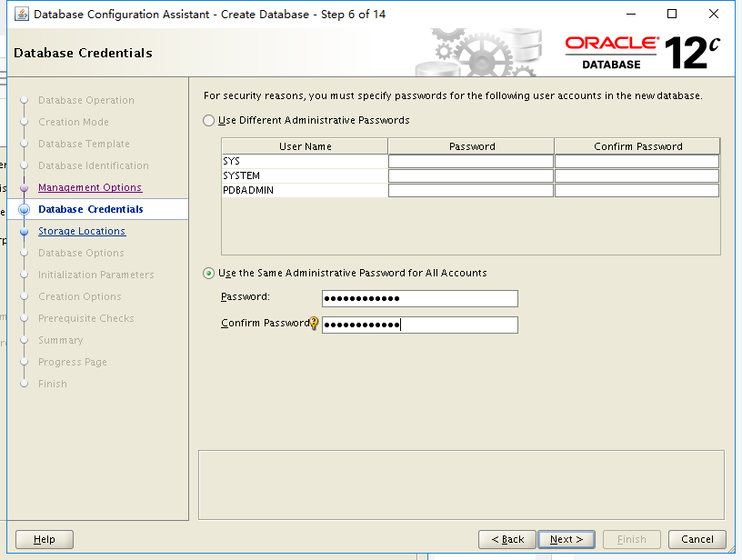Click the step dot beside Database Credentials
Image resolution: width=742 pixels, height=560 pixels.
tap(23, 209)
